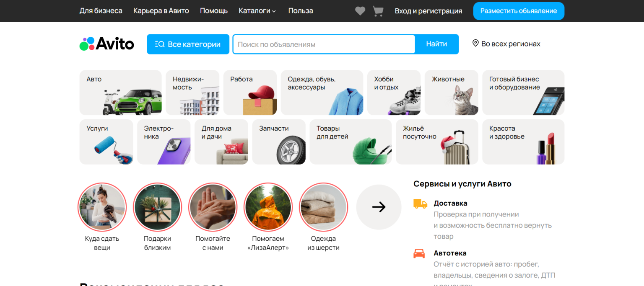Open the Помогаем ЛизаАлерт story circle
The height and width of the screenshot is (286, 644).
(x=268, y=207)
